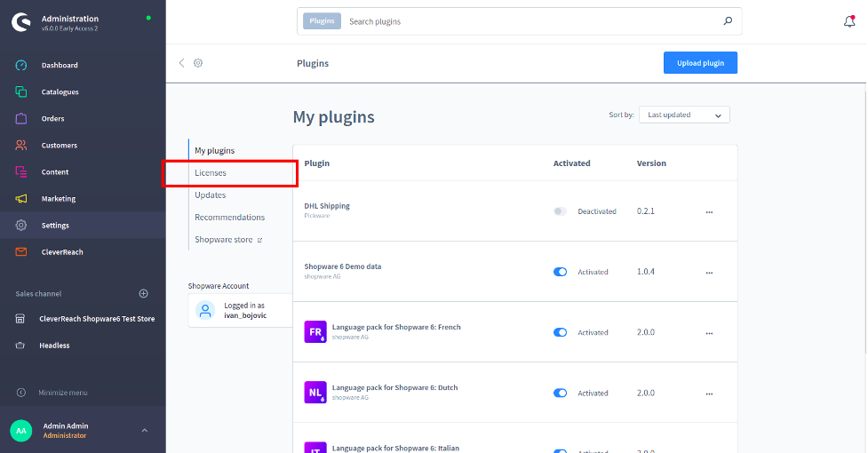Add a sales channel with plus icon
This screenshot has width=868, height=453.
click(x=144, y=293)
